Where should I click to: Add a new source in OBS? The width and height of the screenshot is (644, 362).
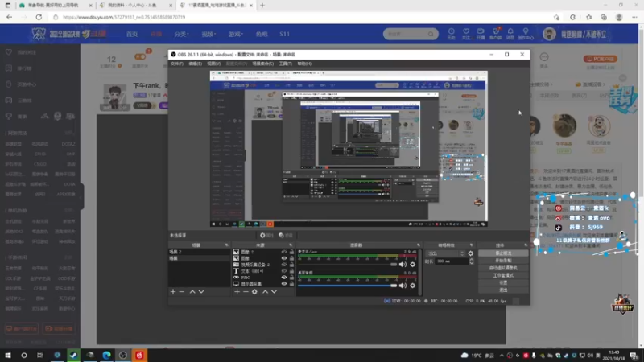237,292
